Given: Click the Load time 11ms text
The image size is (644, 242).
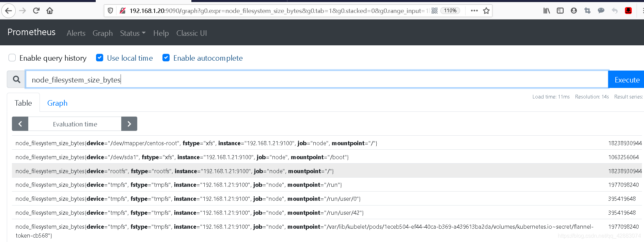Looking at the screenshot, I should [x=551, y=97].
